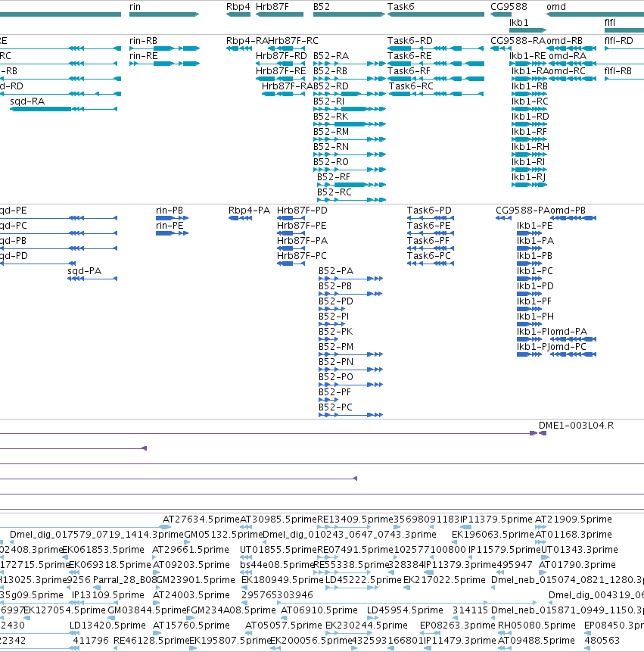
Task: Click the rin-PE protein label
Action: [x=170, y=226]
